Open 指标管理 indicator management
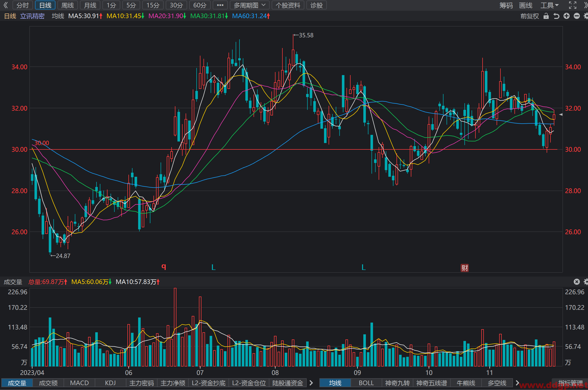 coord(570,383)
